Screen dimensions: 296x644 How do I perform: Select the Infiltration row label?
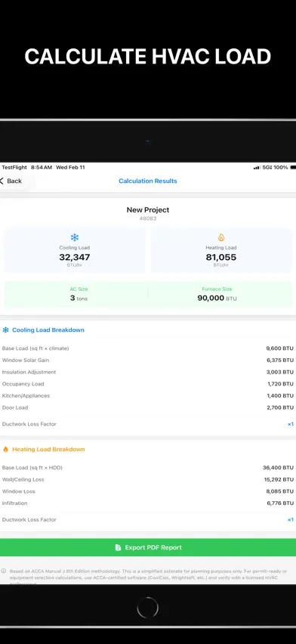tap(15, 503)
